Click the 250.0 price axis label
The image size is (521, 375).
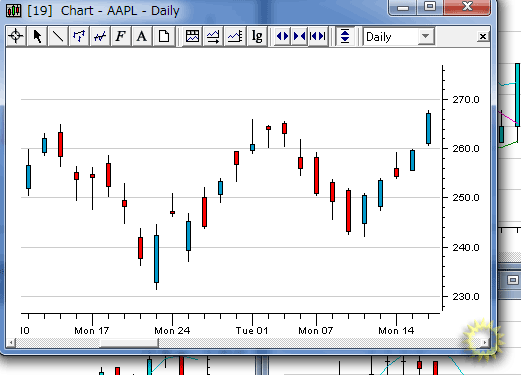pyautogui.click(x=466, y=198)
